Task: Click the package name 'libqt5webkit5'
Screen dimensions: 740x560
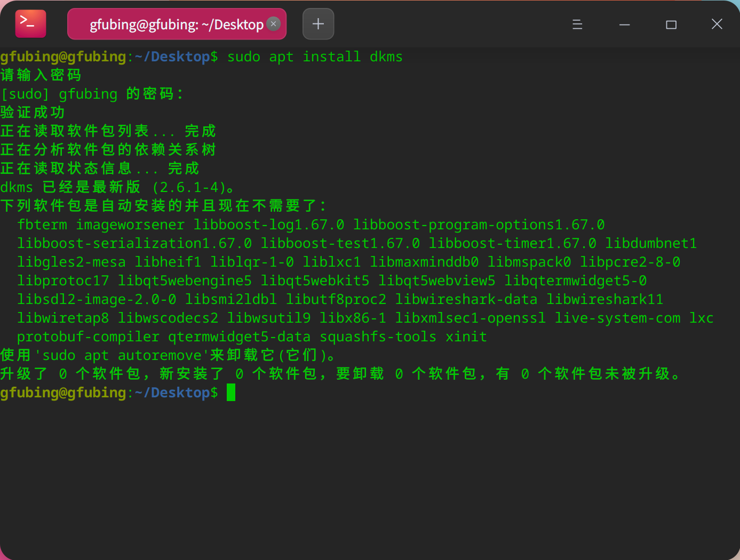Action: (x=315, y=281)
